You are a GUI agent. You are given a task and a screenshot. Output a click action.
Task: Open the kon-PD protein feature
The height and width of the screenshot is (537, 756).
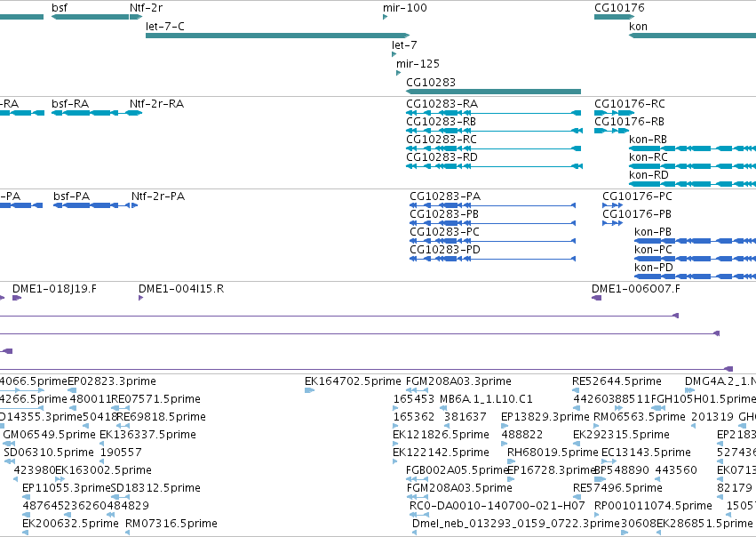click(654, 268)
